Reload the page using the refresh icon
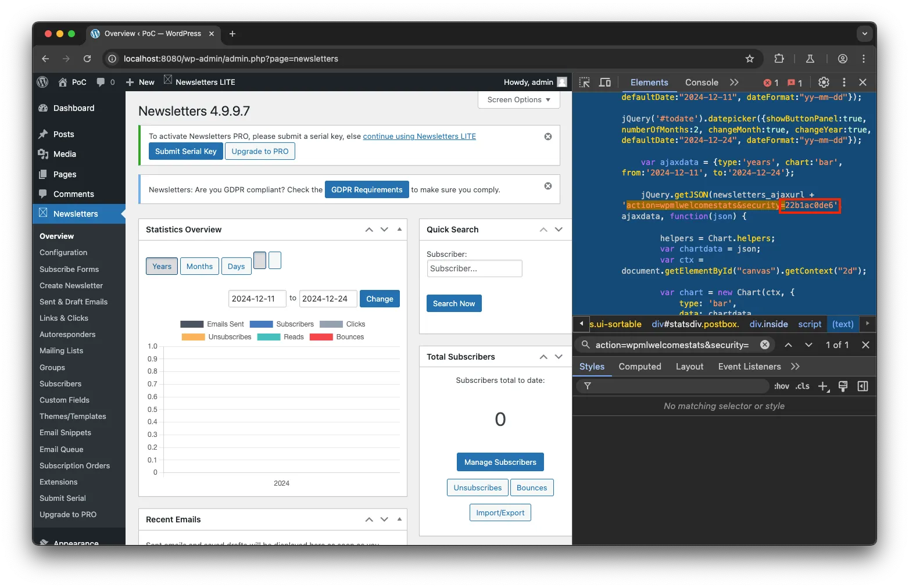This screenshot has width=909, height=588. coord(87,59)
